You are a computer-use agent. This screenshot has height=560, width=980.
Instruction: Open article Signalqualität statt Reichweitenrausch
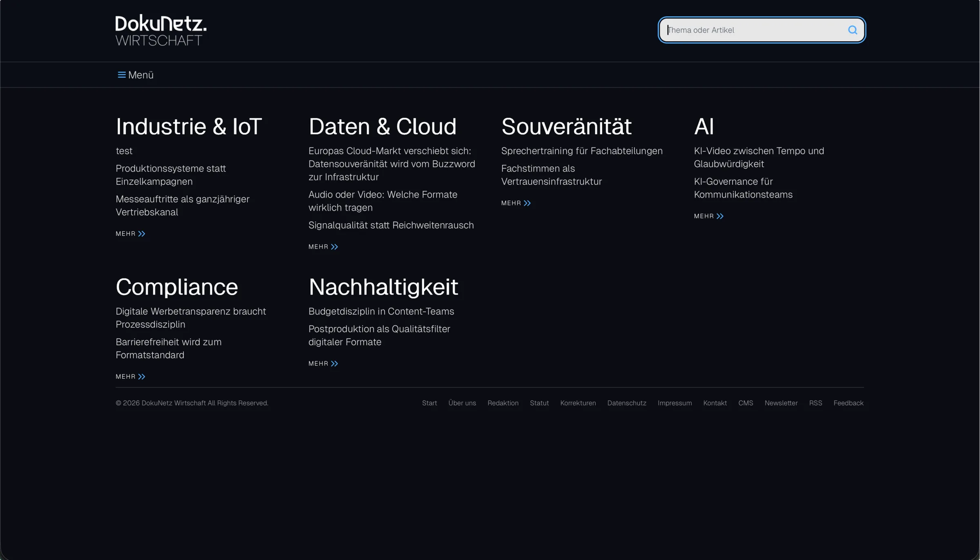click(391, 225)
